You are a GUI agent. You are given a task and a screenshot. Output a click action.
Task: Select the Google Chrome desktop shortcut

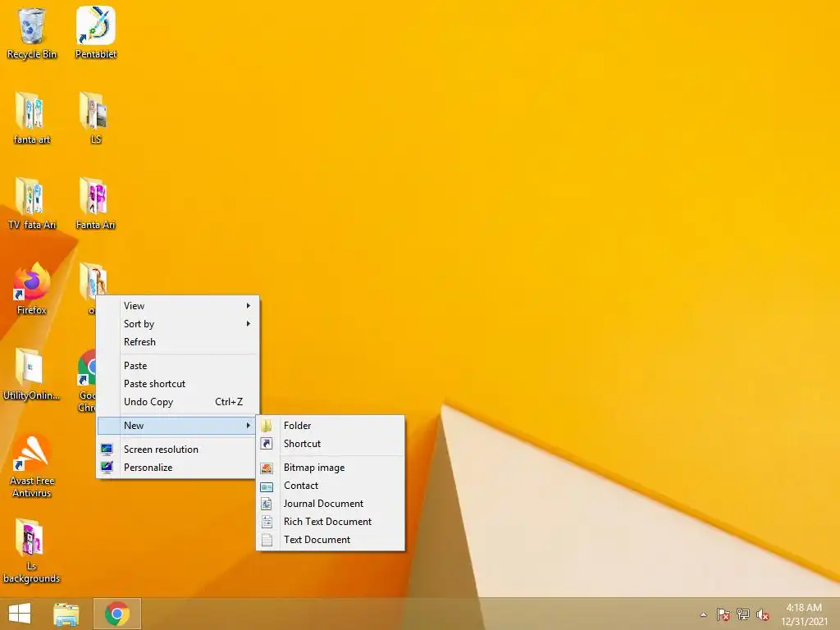87,381
